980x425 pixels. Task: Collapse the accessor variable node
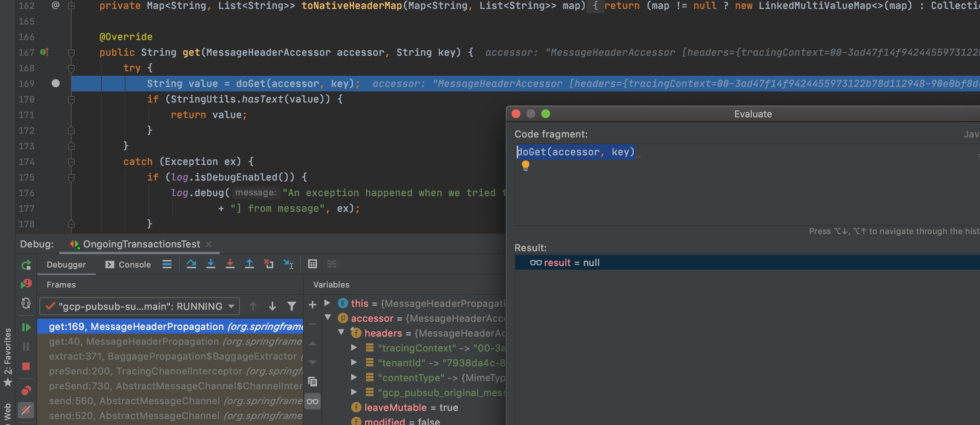coord(328,318)
